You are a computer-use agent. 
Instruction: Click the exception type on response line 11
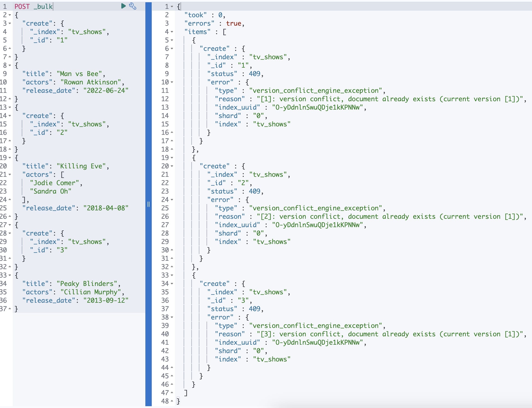click(x=316, y=91)
